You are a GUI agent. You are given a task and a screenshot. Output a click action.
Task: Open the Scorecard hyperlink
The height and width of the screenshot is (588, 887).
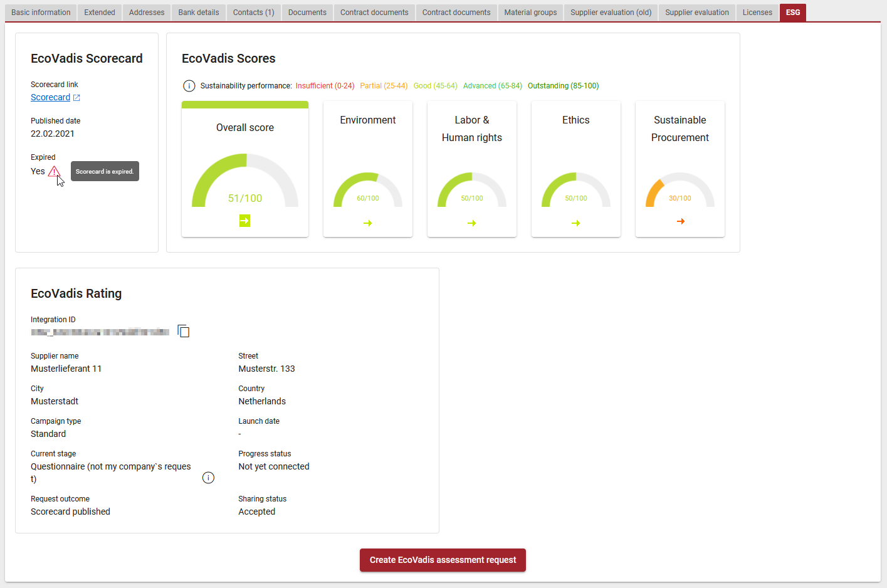tap(50, 98)
